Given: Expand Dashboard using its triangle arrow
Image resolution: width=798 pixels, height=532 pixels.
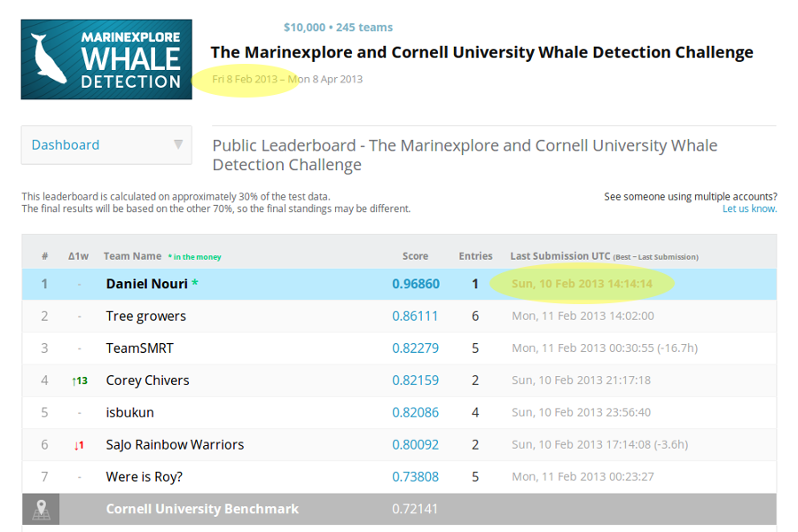Looking at the screenshot, I should tap(178, 145).
